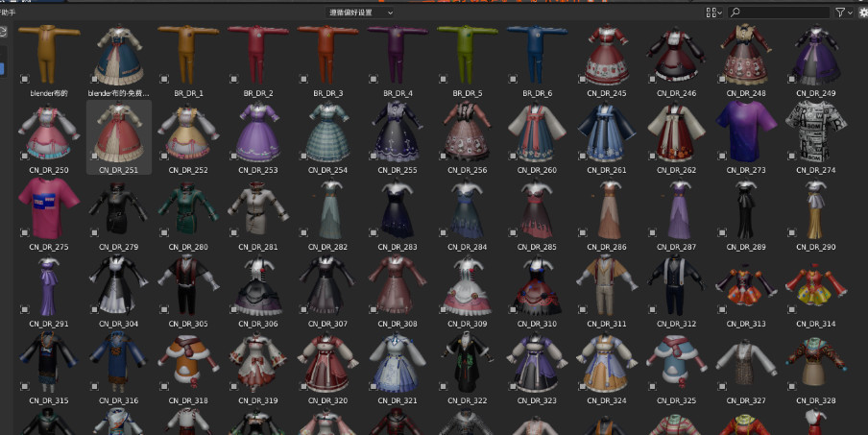Select the CN_DR_328 teal brown outfit thumbnail
The height and width of the screenshot is (435, 868).
tap(816, 363)
